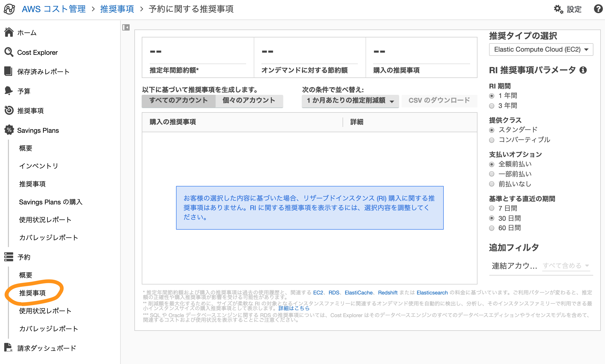Open 使用状況レポート under Savings Plans
The height and width of the screenshot is (364, 605).
[x=45, y=219]
